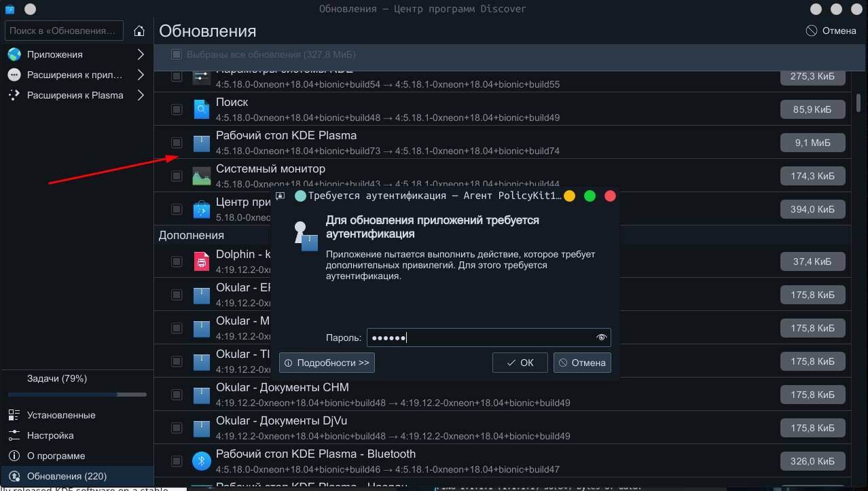Screen dimensions: 868x491
Task: Toggle checkbox for Системный монитор
Action: click(177, 176)
